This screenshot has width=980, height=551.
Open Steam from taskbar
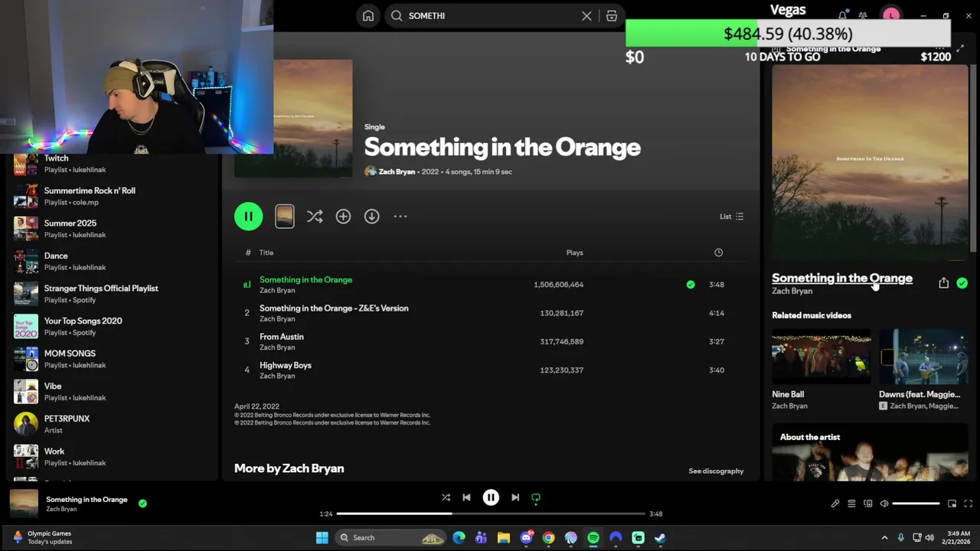click(x=660, y=538)
